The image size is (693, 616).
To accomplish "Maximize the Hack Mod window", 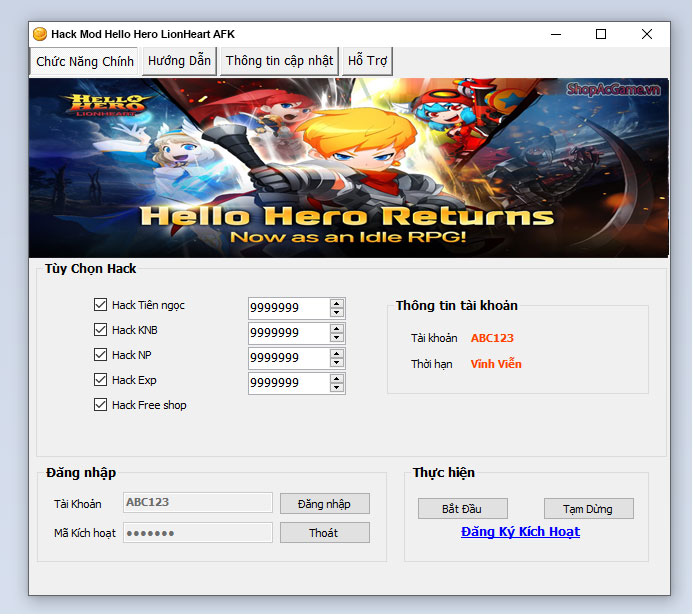I will point(601,34).
